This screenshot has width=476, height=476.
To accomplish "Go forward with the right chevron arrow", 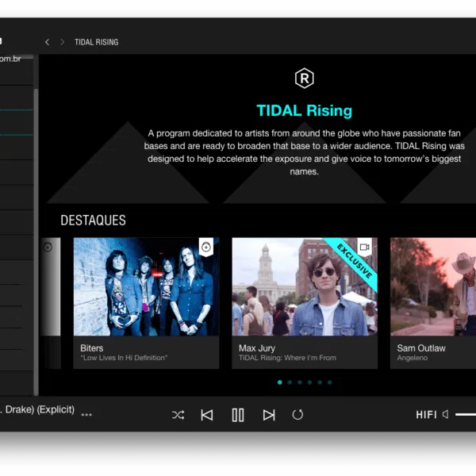I will pos(62,42).
